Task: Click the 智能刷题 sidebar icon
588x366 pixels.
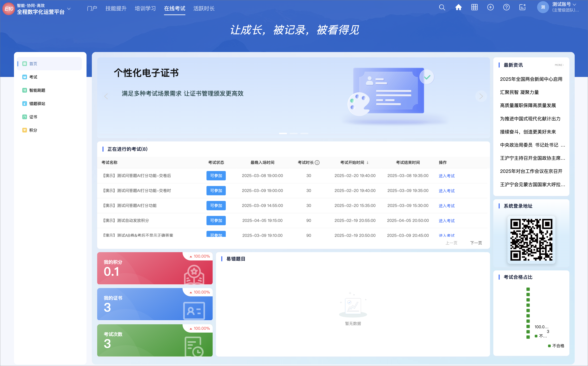Action: (24, 90)
